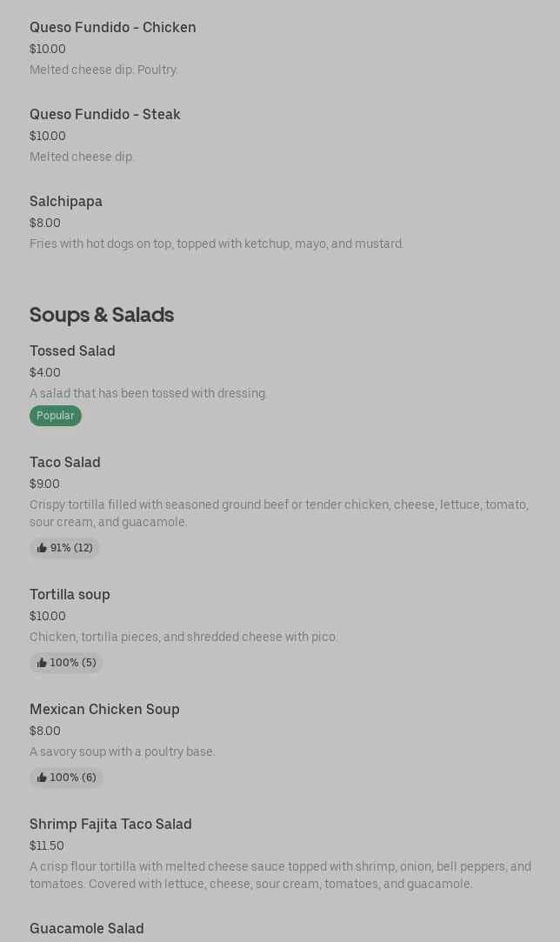Image resolution: width=560 pixels, height=942 pixels.
Task: Click the thumbs-up icon under Tortilla soup
Action: coord(42,663)
